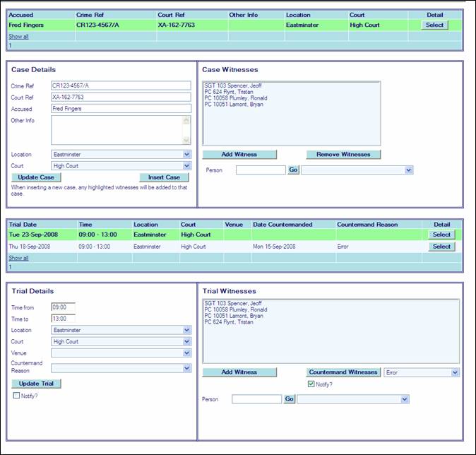Viewport: 476px width, 455px height.
Task: Click Add Witness under Case Witnesses
Action: [x=239, y=154]
